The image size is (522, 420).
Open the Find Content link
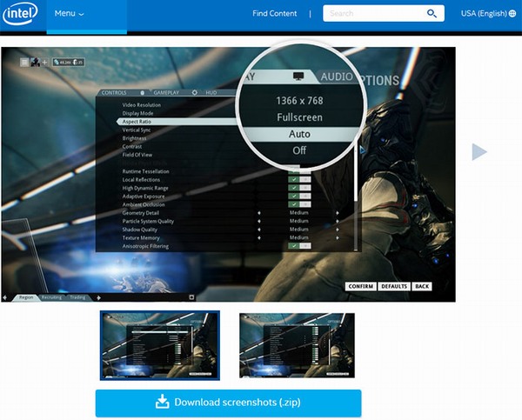pos(274,14)
